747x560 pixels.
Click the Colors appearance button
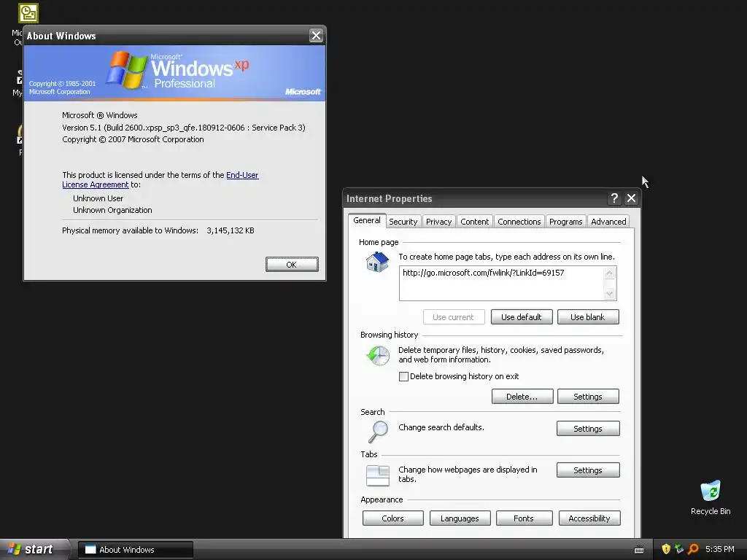[x=393, y=518]
